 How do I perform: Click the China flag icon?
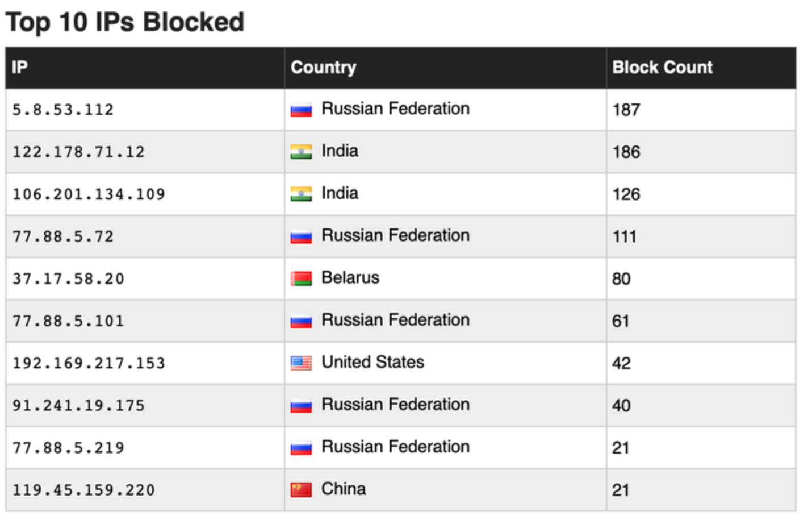pyautogui.click(x=301, y=489)
